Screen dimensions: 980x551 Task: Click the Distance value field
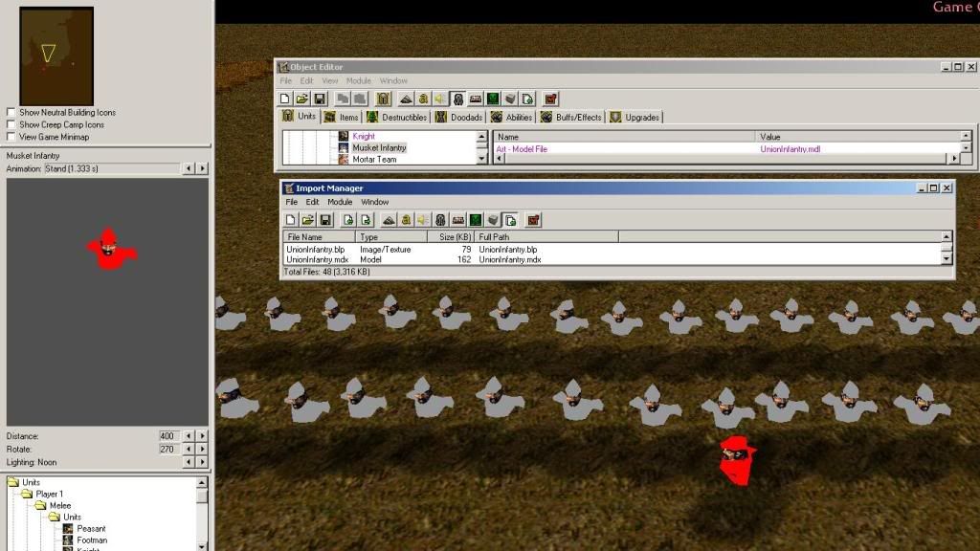tap(169, 436)
